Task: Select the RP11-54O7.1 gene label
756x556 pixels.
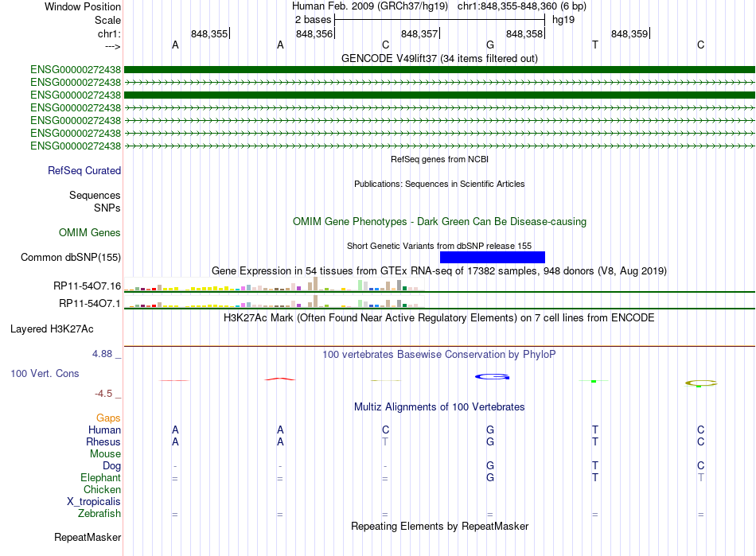Action: coord(90,304)
